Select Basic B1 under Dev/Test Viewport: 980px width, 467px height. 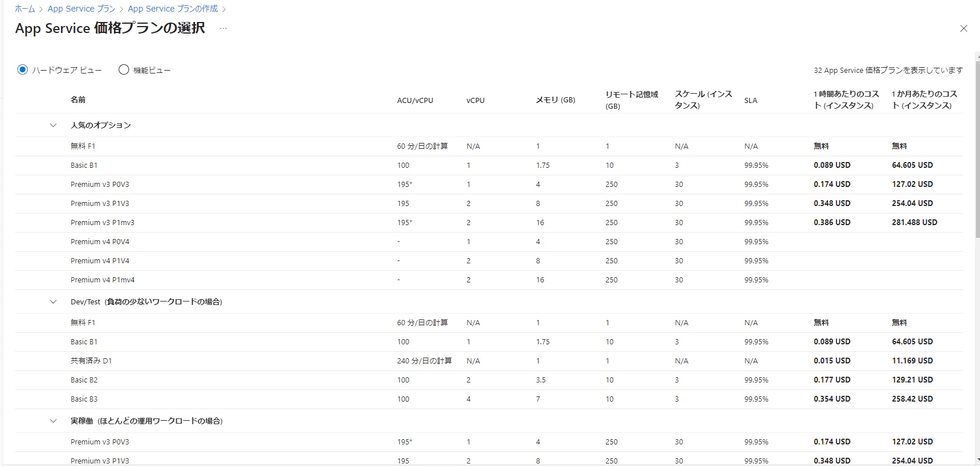(489, 342)
